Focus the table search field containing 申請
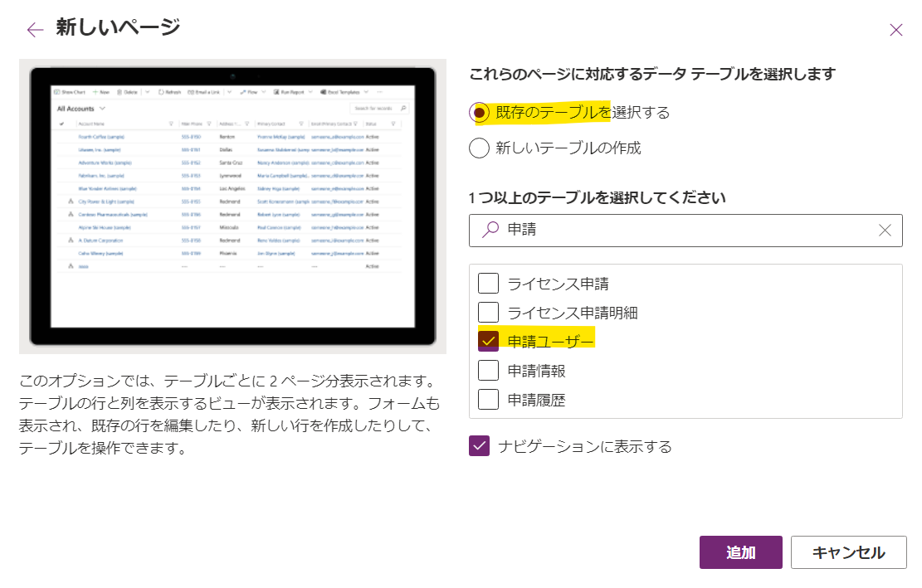The image size is (922, 588). click(x=685, y=231)
